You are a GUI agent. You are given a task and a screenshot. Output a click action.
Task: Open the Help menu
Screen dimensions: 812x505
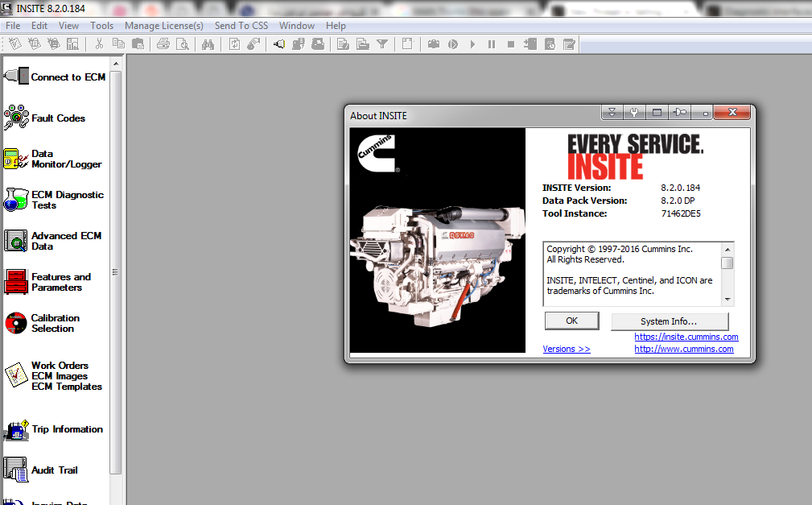click(336, 26)
